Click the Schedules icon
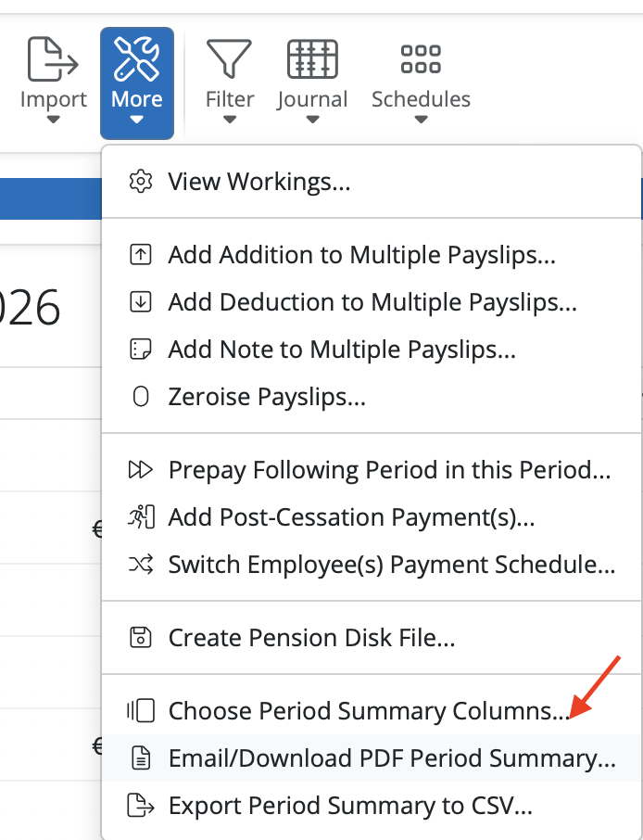This screenshot has width=643, height=840. [x=421, y=59]
